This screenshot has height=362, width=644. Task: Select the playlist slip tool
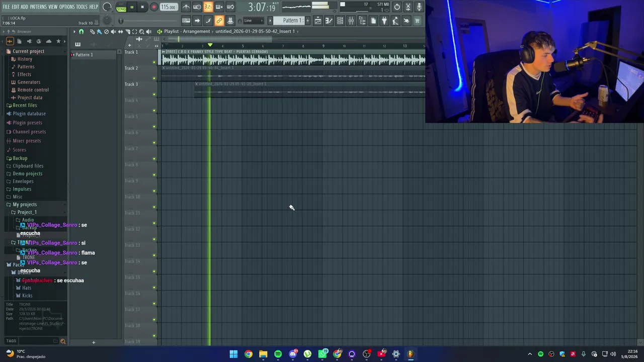(x=120, y=31)
